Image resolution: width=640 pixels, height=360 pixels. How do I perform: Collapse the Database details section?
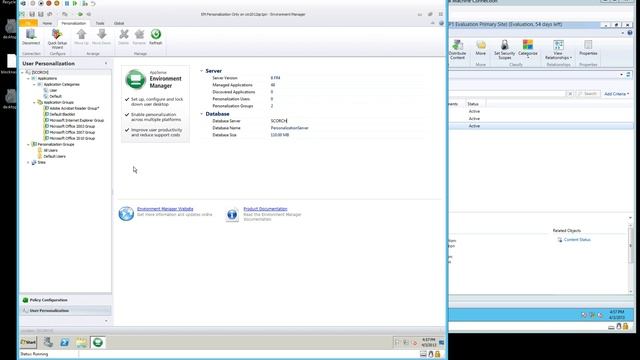click(x=202, y=114)
